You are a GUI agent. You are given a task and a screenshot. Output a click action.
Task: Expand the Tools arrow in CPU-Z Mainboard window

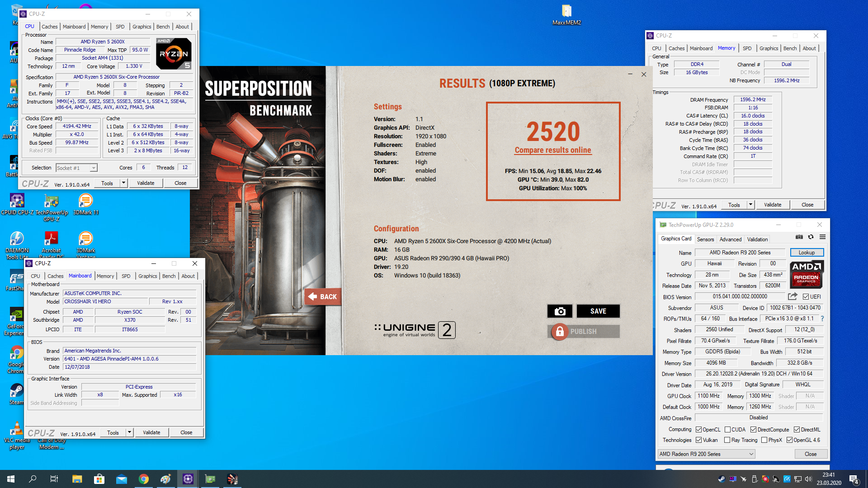pyautogui.click(x=129, y=432)
